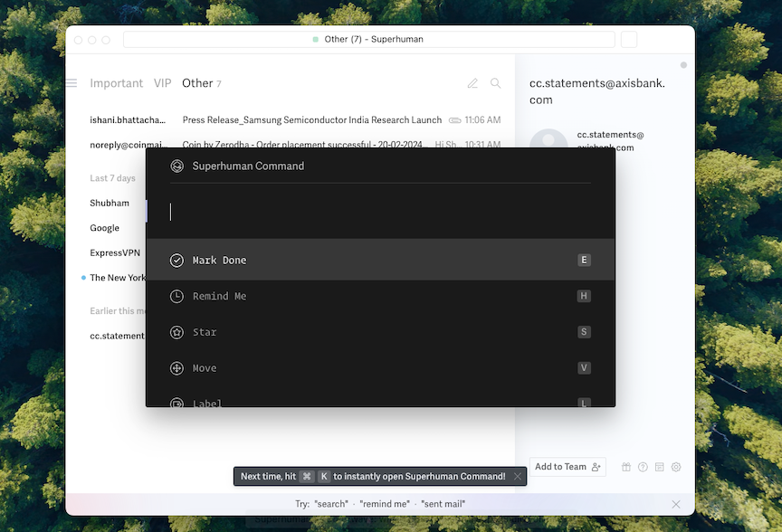Click the "remind me" suggestion in Try bar
This screenshot has height=532, width=782.
pos(385,504)
